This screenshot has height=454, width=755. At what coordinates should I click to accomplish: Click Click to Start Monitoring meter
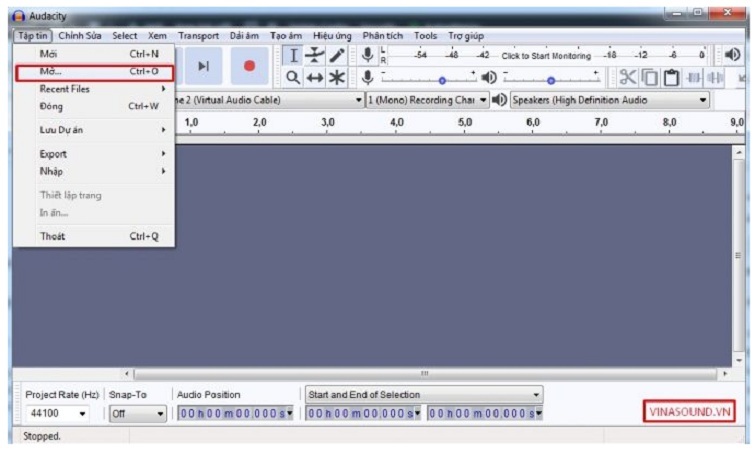point(545,55)
